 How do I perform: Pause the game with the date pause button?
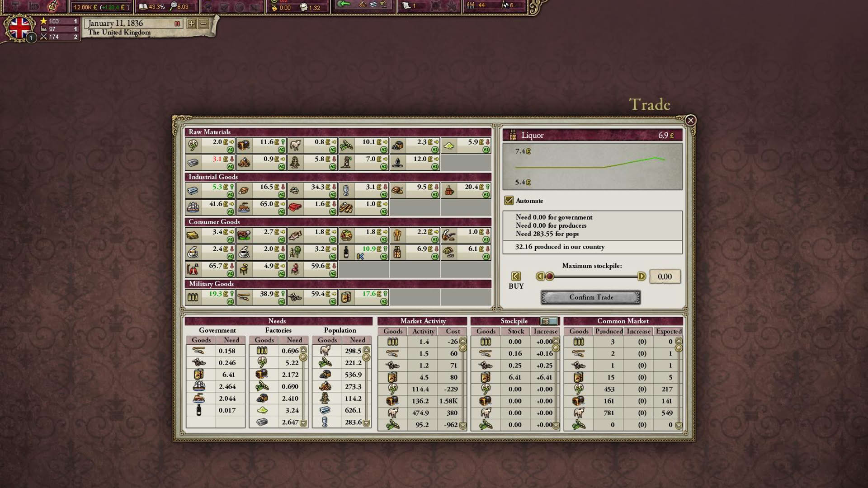point(177,23)
